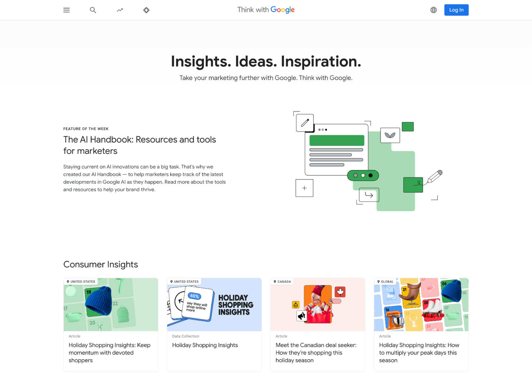Click the Log In button
This screenshot has height=392, width=532.
click(456, 10)
